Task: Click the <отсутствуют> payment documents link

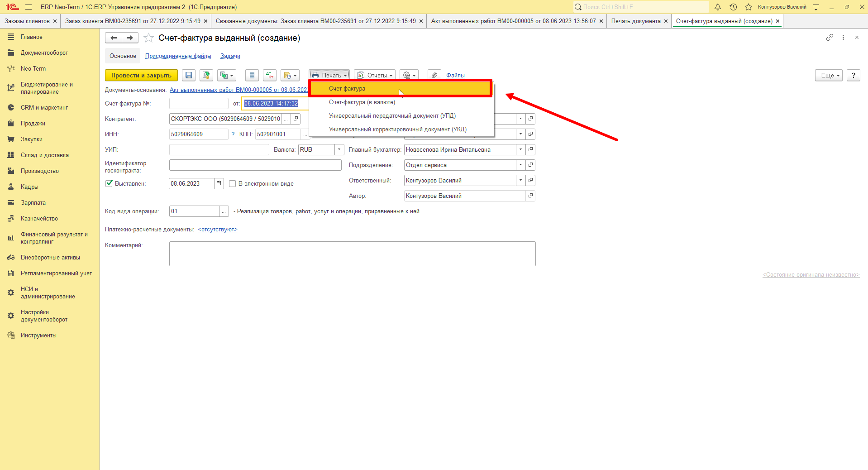Action: coord(218,230)
